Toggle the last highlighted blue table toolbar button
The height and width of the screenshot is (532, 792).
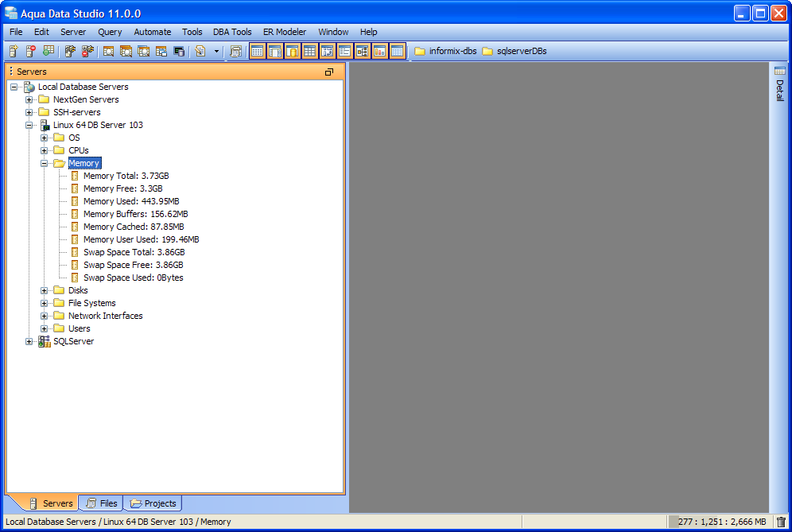[x=398, y=51]
